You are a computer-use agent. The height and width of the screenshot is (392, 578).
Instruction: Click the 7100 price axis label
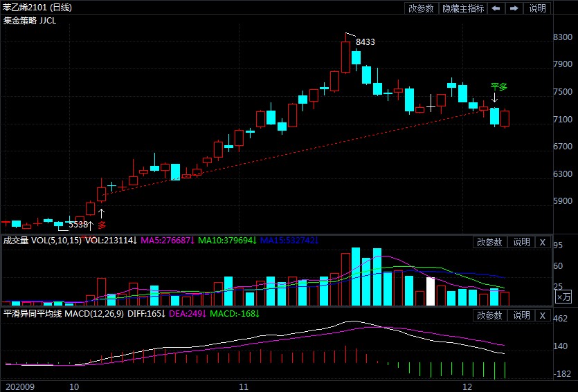(563, 119)
